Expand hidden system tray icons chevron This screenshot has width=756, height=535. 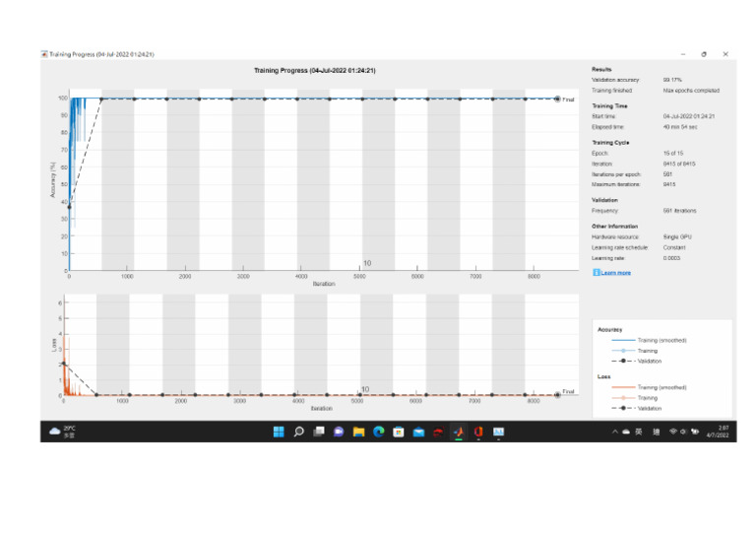click(x=616, y=432)
